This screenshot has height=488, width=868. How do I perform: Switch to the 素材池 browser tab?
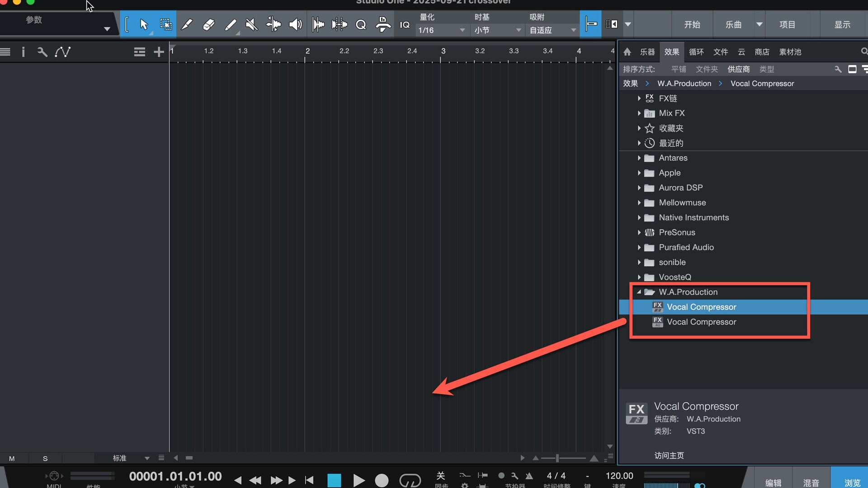(x=790, y=52)
